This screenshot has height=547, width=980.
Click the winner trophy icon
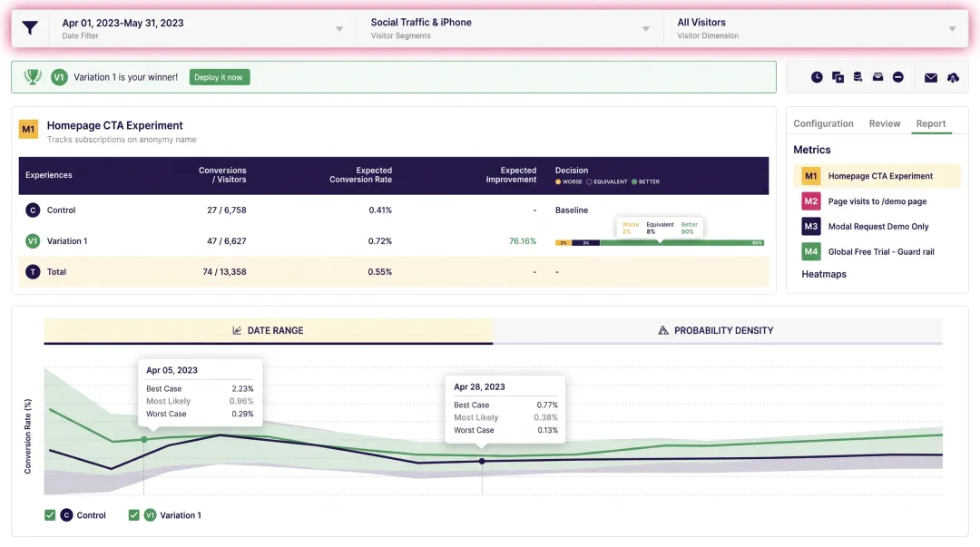33,77
